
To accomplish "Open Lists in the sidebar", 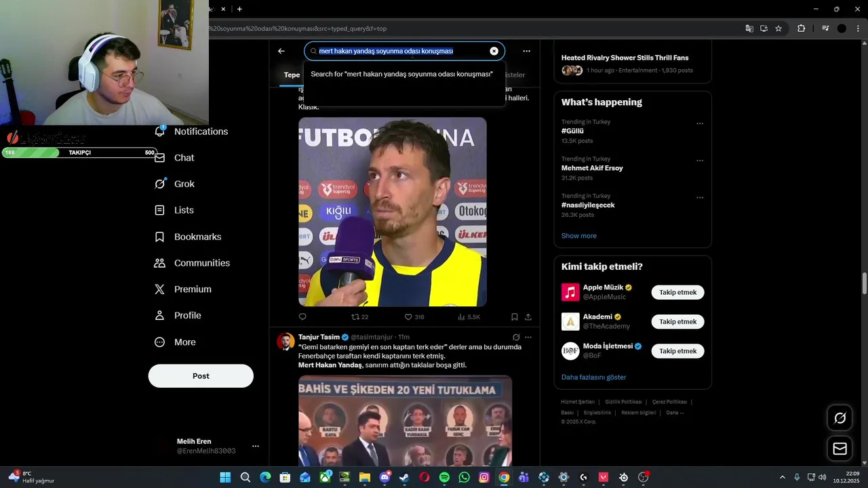I will (x=175, y=210).
